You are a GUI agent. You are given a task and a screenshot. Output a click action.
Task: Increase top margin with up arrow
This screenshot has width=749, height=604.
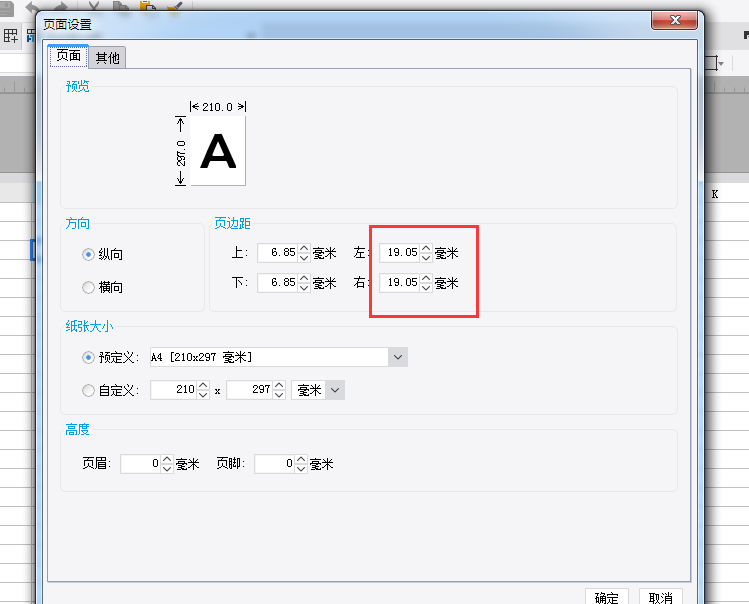tap(304, 248)
